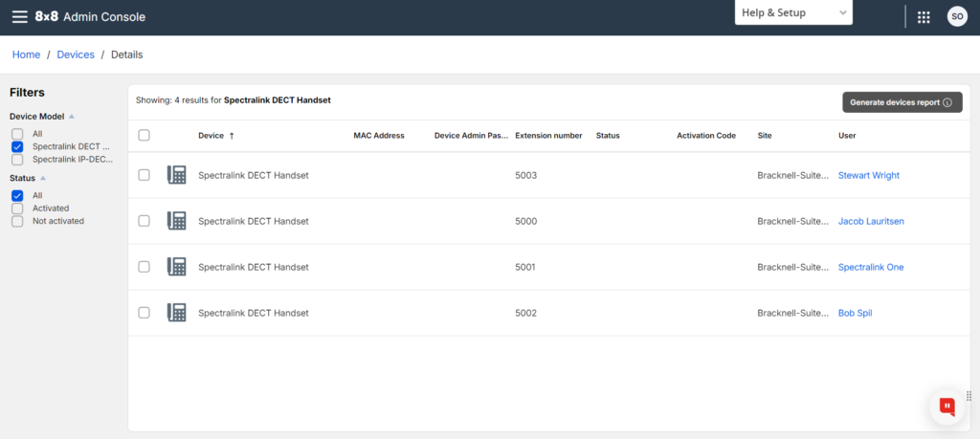The width and height of the screenshot is (980, 439).
Task: Sort by the Device column header
Action: (211, 136)
